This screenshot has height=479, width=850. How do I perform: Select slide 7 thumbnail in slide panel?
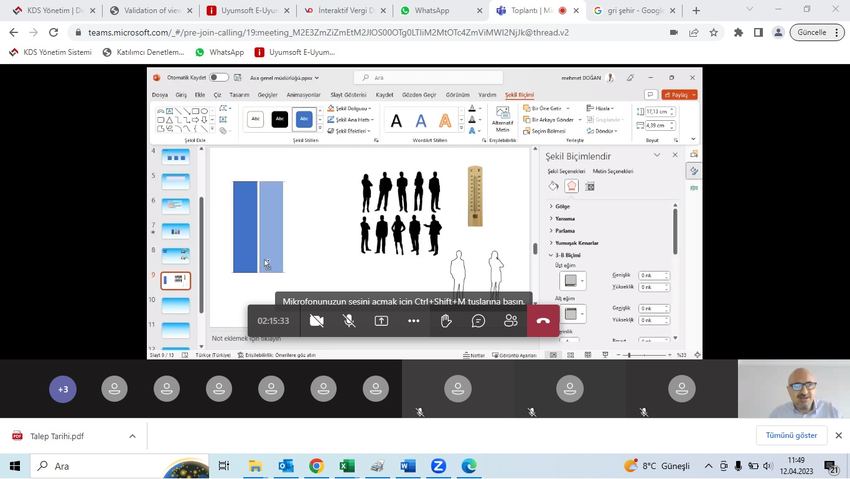pyautogui.click(x=176, y=231)
